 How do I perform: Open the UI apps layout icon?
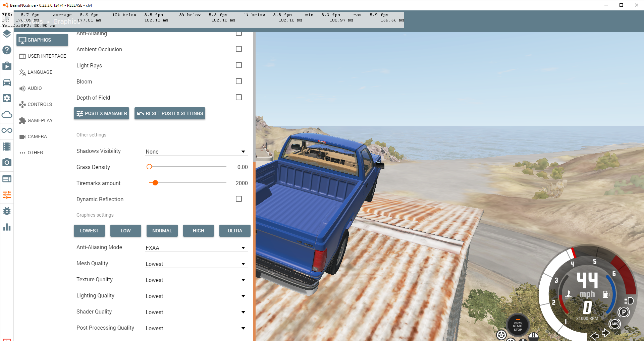[7, 179]
